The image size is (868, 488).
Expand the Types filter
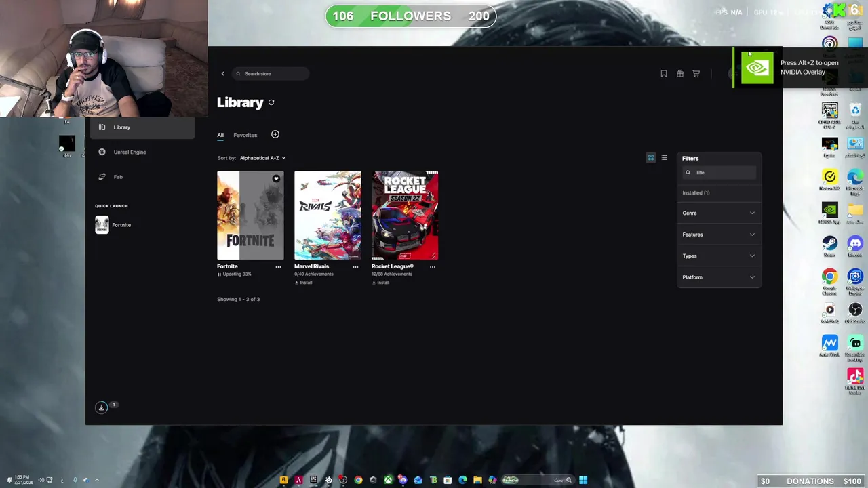click(719, 256)
